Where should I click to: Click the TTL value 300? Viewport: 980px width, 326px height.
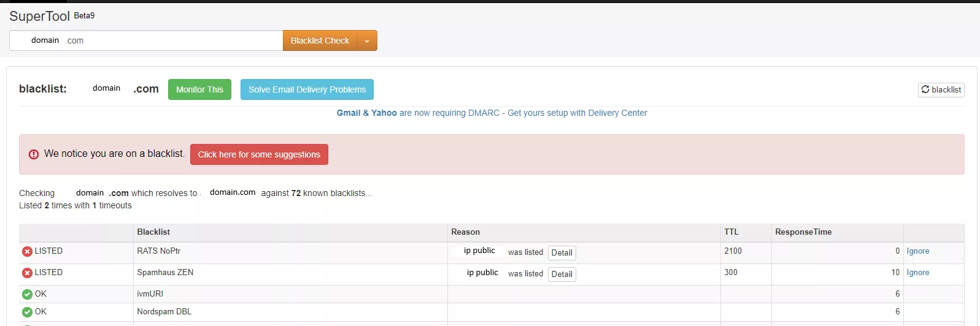pos(731,272)
